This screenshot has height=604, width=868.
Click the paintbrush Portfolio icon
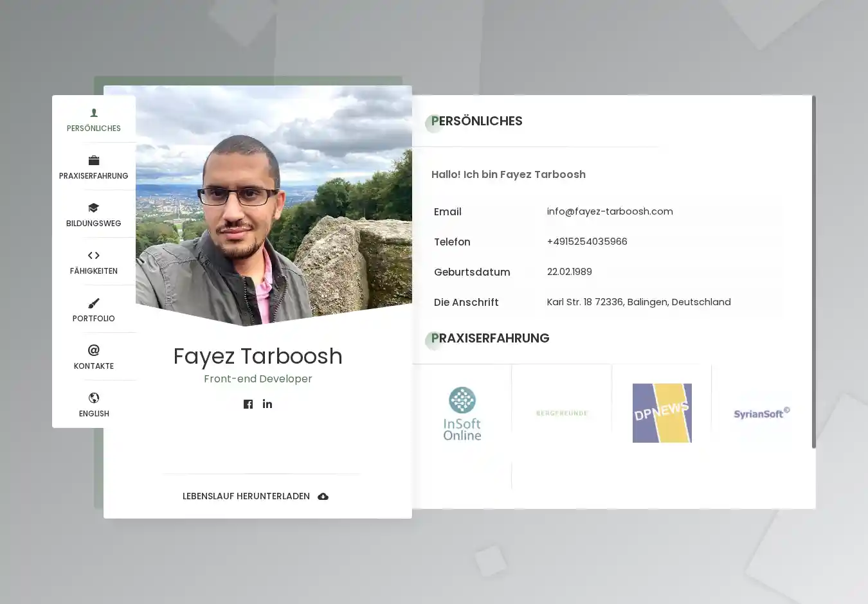[94, 303]
